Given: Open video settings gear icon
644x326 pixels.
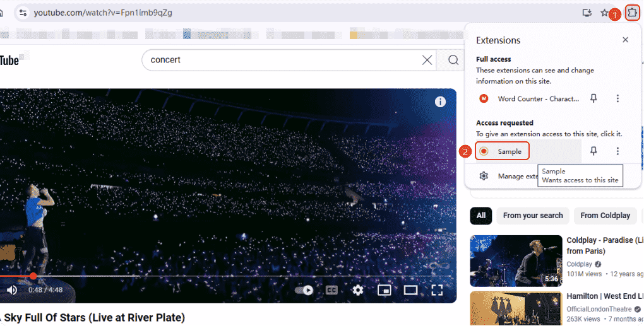Looking at the screenshot, I should click(x=358, y=290).
